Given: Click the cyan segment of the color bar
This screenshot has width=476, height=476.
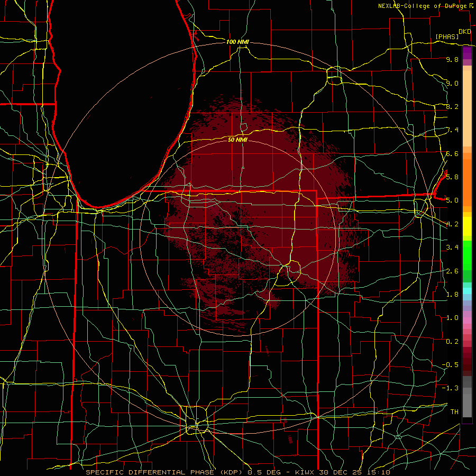Looking at the screenshot, I should [x=467, y=291].
